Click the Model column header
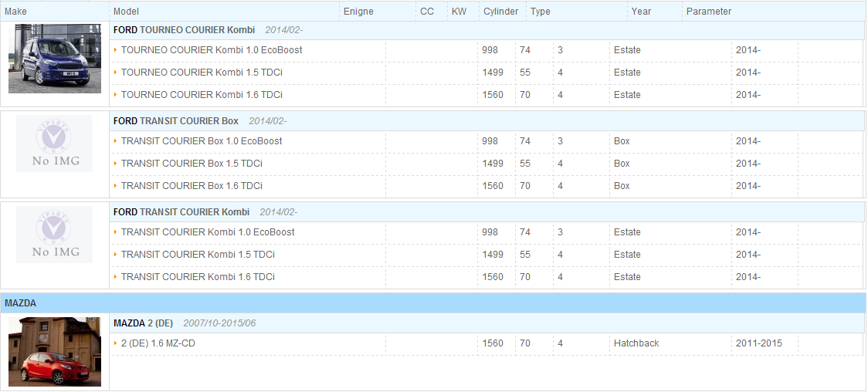The width and height of the screenshot is (868, 392). (x=126, y=12)
